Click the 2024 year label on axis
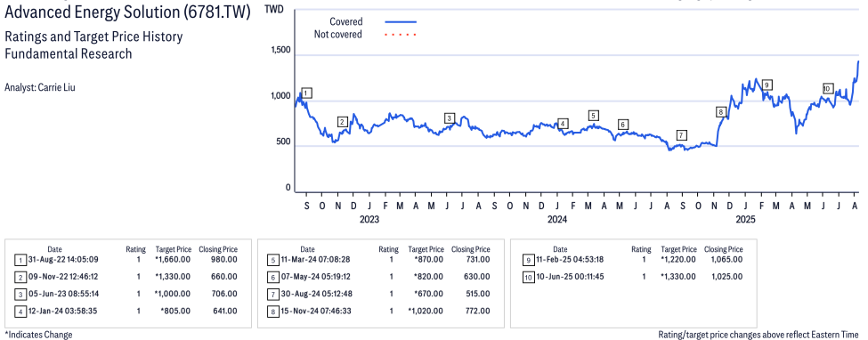 557,219
